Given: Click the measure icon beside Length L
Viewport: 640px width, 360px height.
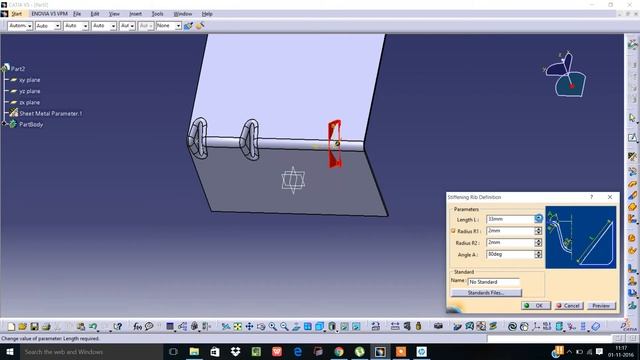Looking at the screenshot, I should pos(538,219).
